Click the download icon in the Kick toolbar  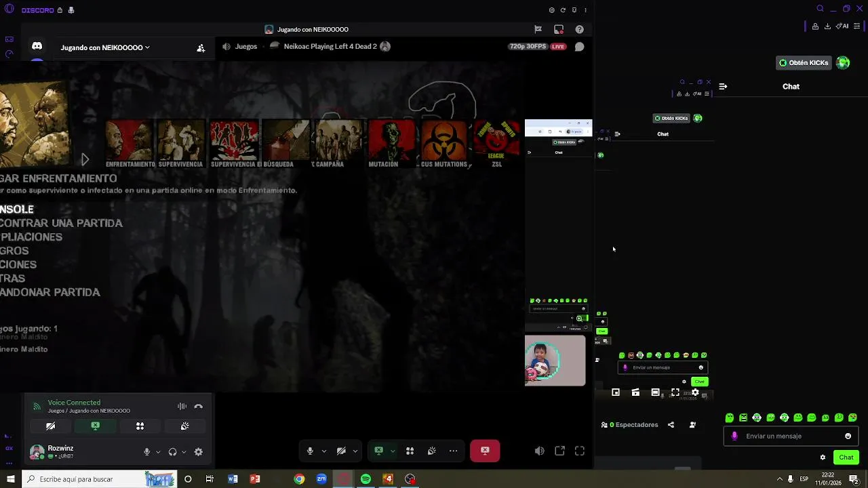point(827,26)
